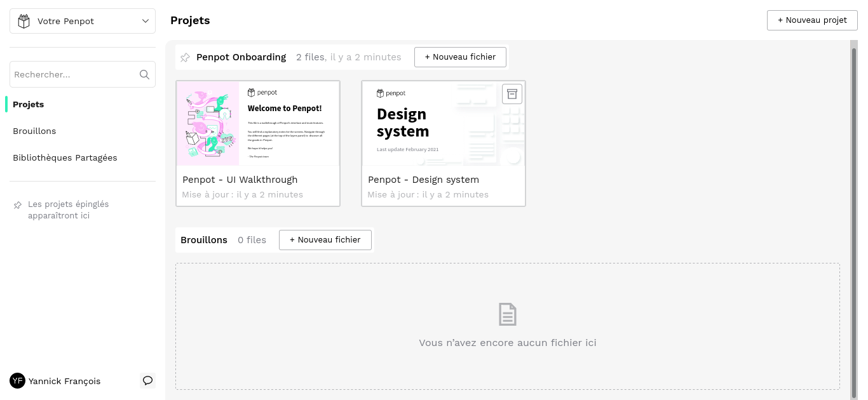868x400 pixels.
Task: Click the Brouillons section heading
Action: 204,240
